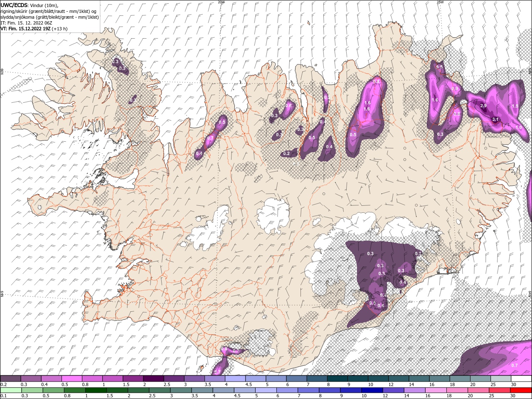Pick the dark teal snow swatch starting at 8
Viewport: 532px width, 399px height.
point(337,379)
